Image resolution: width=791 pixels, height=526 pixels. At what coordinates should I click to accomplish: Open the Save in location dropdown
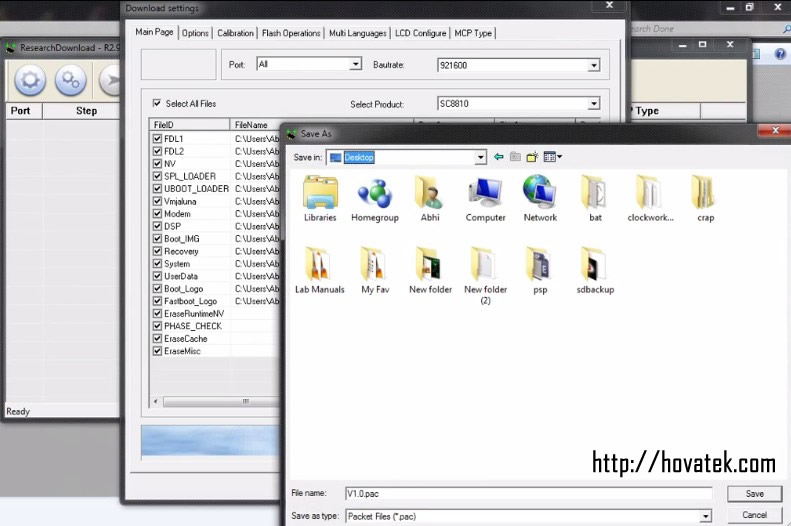(481, 157)
